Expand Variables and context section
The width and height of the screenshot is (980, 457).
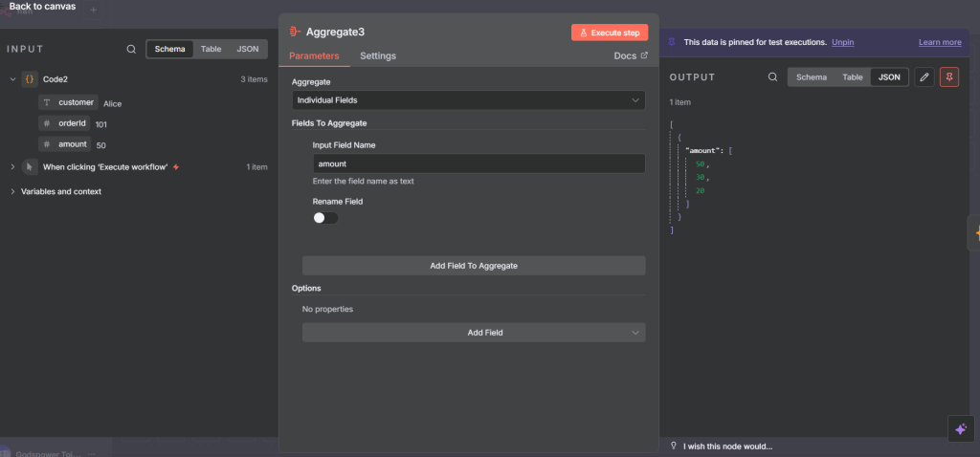click(x=12, y=191)
